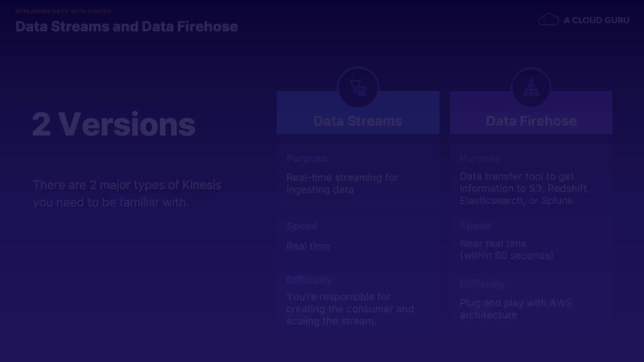Click the Speed label in Data Streams column

(302, 226)
